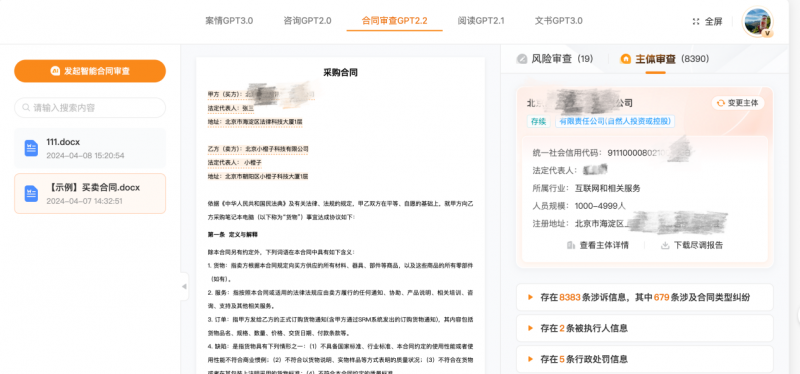Click the document icon beside 111.docx
Image resolution: width=800 pixels, height=374 pixels.
click(31, 148)
